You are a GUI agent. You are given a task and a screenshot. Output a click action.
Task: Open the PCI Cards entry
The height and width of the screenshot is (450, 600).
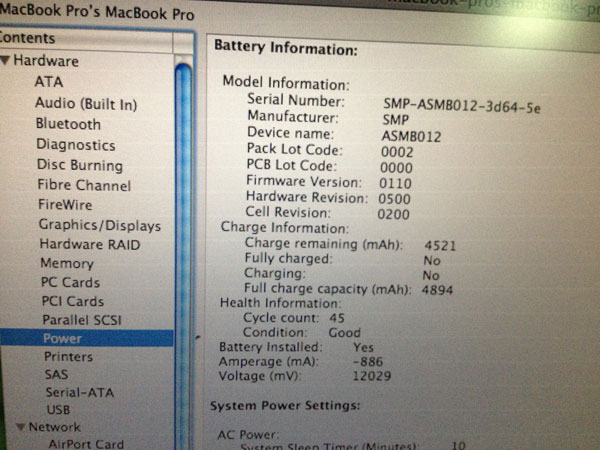72,301
